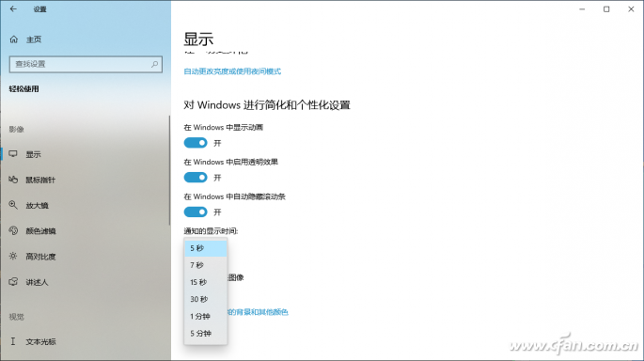Minimize the Settings window
The image size is (644, 361).
(x=582, y=9)
